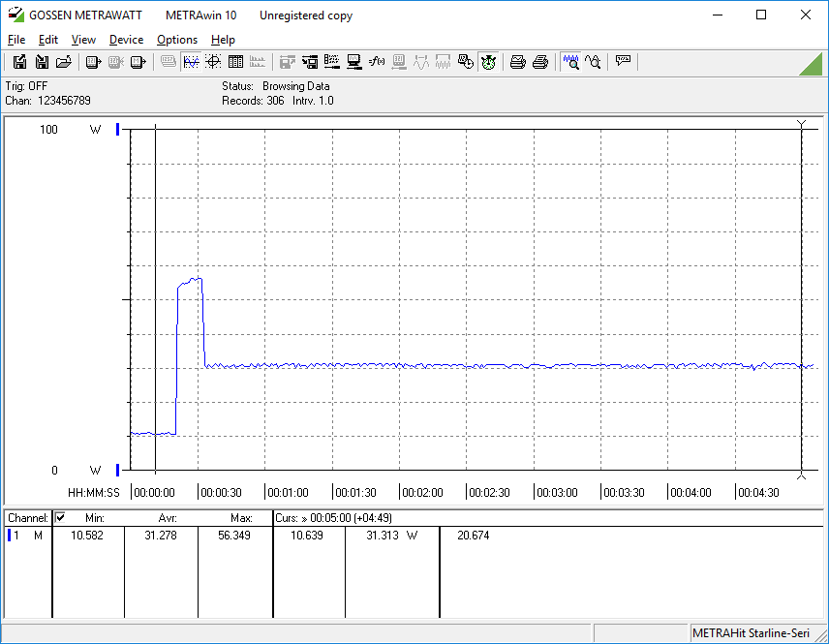The height and width of the screenshot is (644, 829).
Task: Click the 00:02:30 time axis label
Action: pyautogui.click(x=489, y=492)
